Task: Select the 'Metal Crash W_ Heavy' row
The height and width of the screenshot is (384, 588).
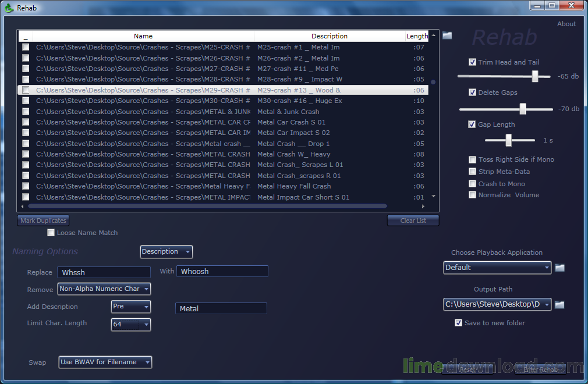Action: pyautogui.click(x=223, y=154)
